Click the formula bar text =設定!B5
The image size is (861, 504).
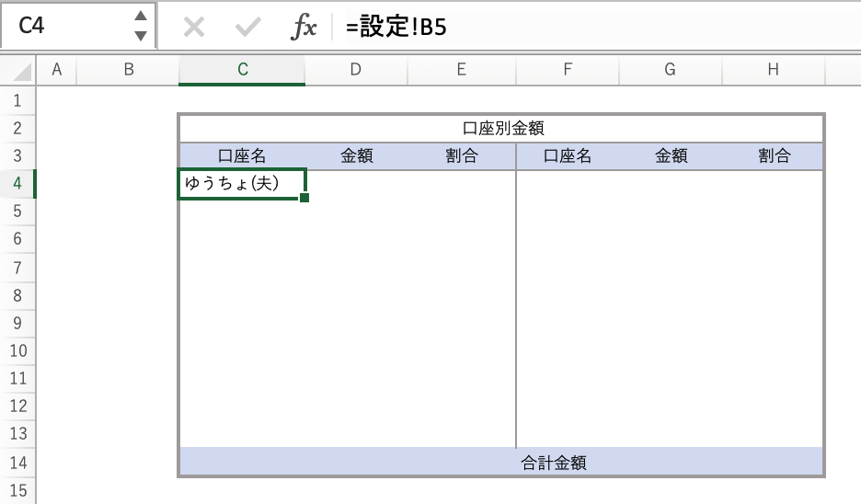(396, 28)
